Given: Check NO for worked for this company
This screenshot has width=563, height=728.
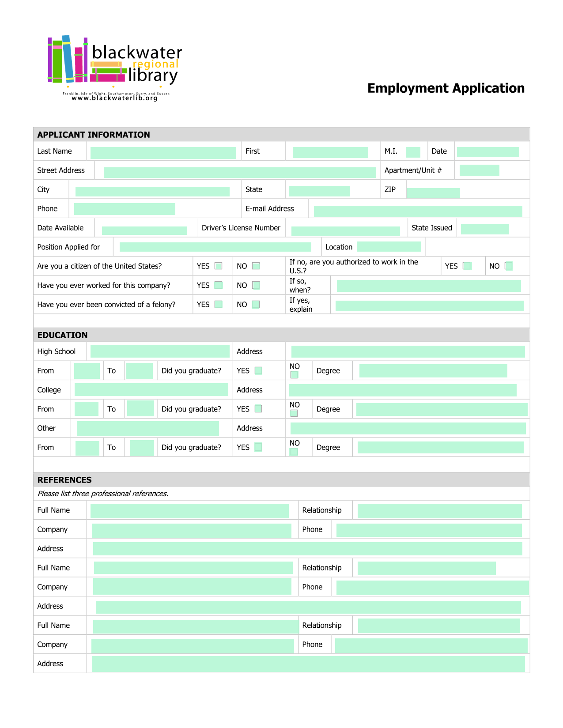Looking at the screenshot, I should point(256,285).
